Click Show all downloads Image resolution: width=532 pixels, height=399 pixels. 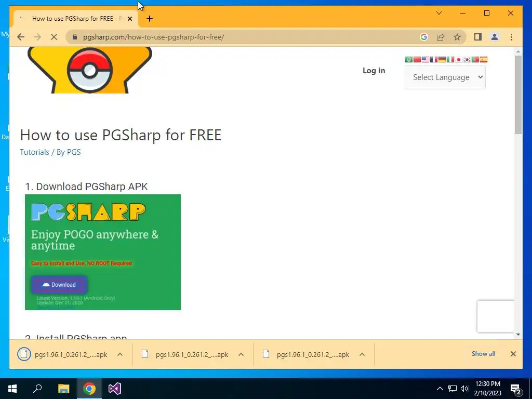pyautogui.click(x=484, y=354)
